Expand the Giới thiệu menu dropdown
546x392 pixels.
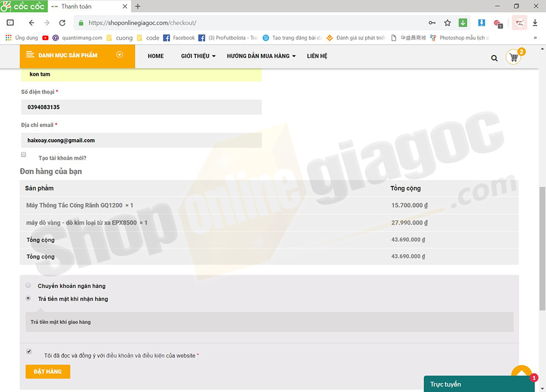(x=198, y=56)
